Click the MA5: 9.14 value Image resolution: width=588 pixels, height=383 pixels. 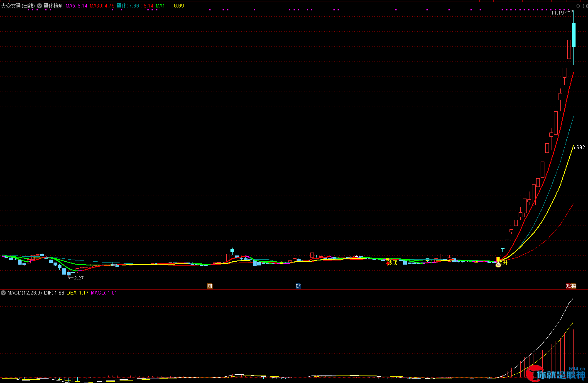tap(76, 6)
